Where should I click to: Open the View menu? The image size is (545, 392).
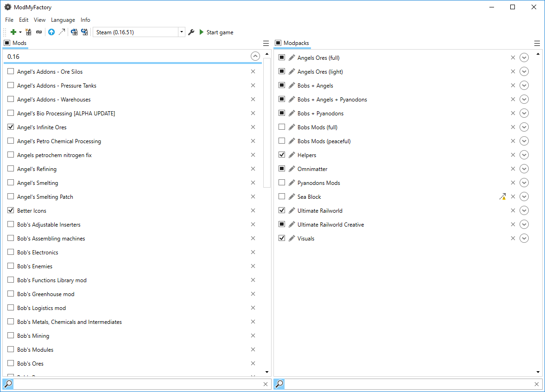(40, 20)
